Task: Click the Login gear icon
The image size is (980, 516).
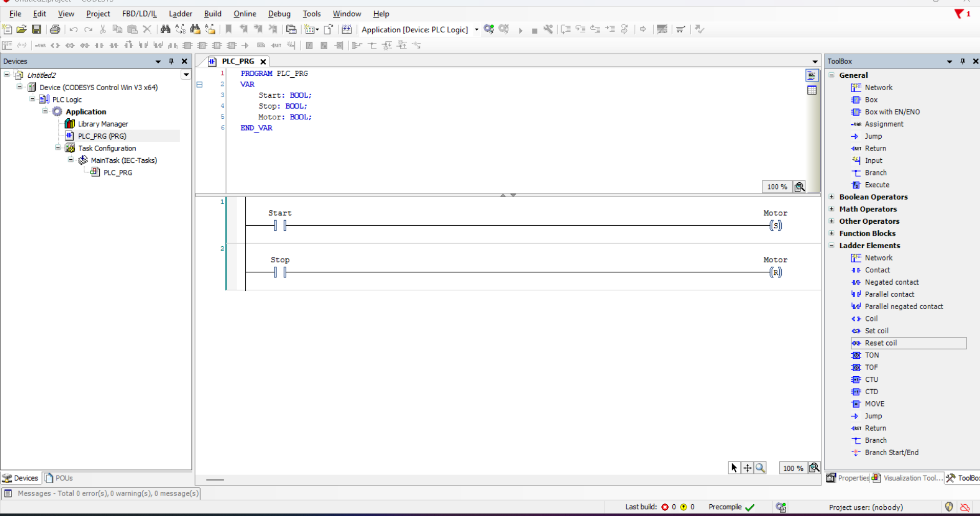Action: [488, 29]
